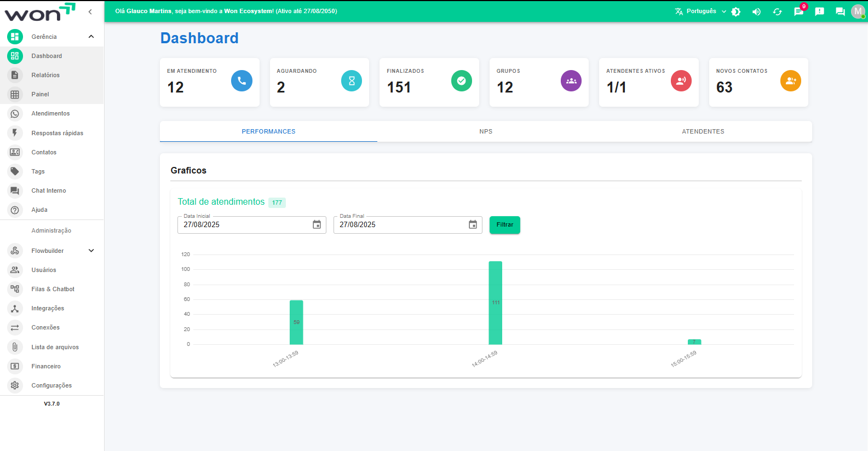Click the 15:00-15:59 chart bar
The height and width of the screenshot is (451, 868).
point(694,342)
